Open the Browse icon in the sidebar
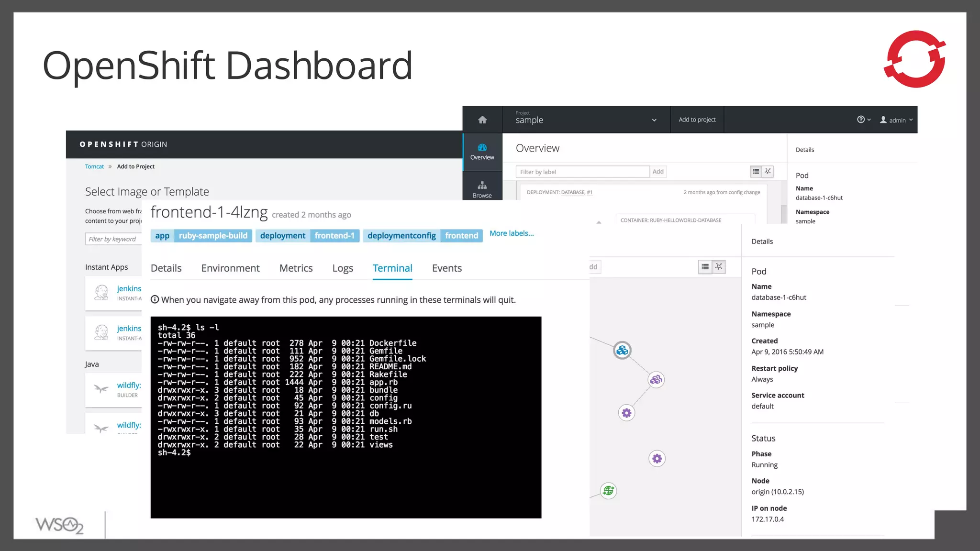Image resolution: width=980 pixels, height=551 pixels. click(x=482, y=189)
